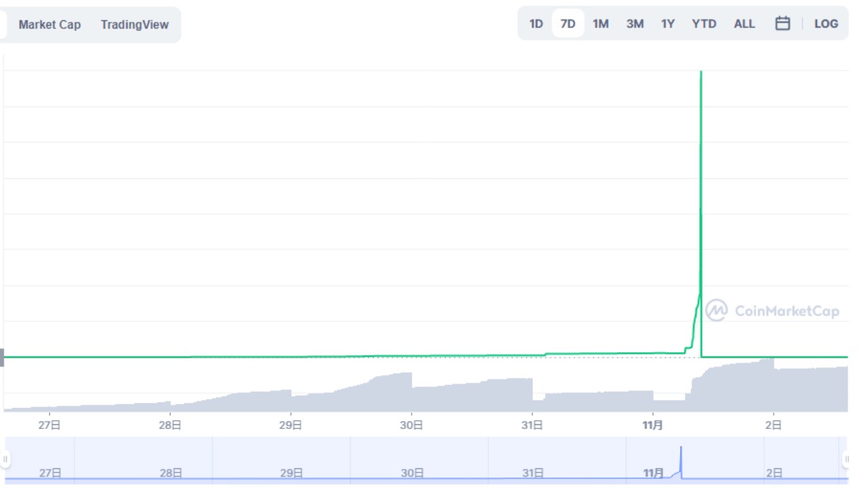Viewport: 868px width, 488px height.
Task: Select the 1D time range
Action: tap(536, 24)
